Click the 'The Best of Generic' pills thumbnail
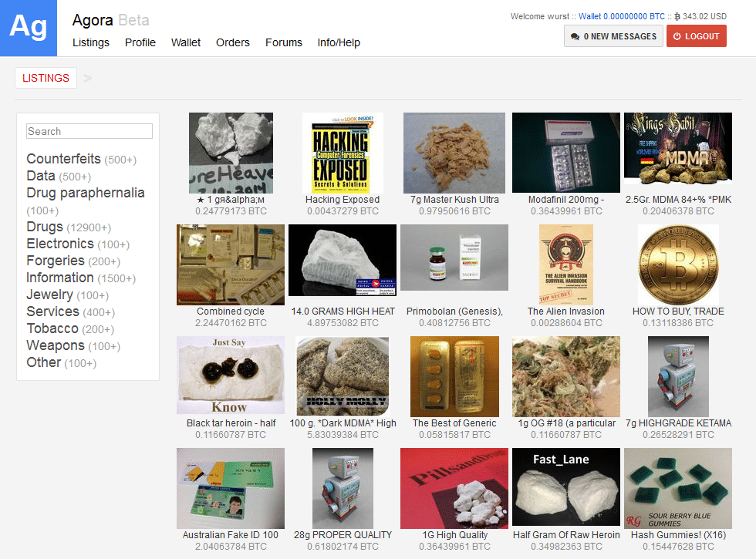756x559 pixels. (x=454, y=376)
